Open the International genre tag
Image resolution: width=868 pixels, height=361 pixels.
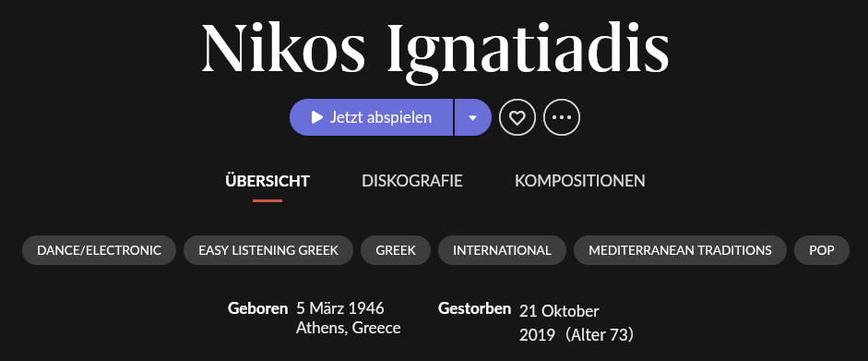click(502, 250)
